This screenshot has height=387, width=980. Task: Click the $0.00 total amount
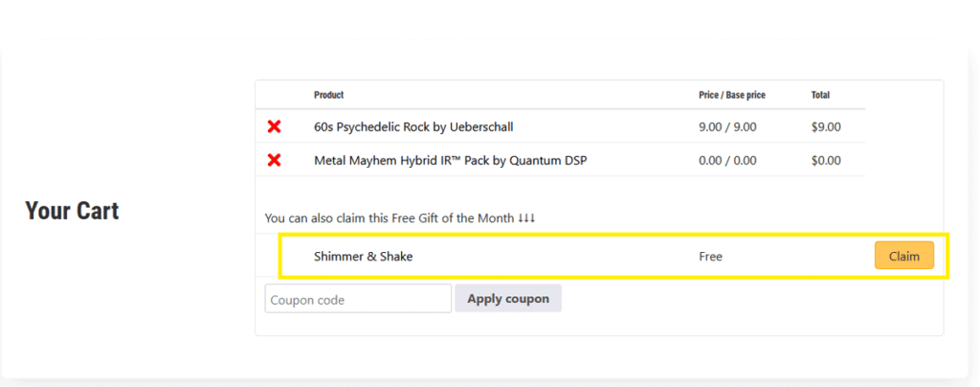(x=826, y=160)
